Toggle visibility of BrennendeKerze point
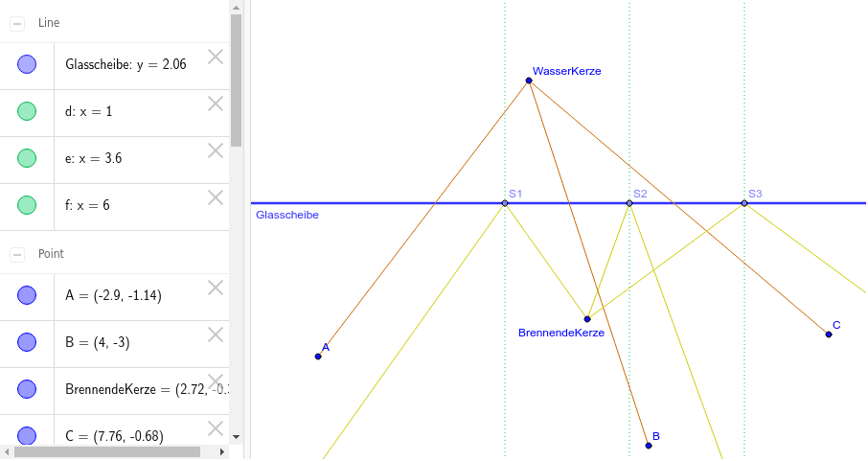Viewport: 868px width, 461px height. pos(27,389)
